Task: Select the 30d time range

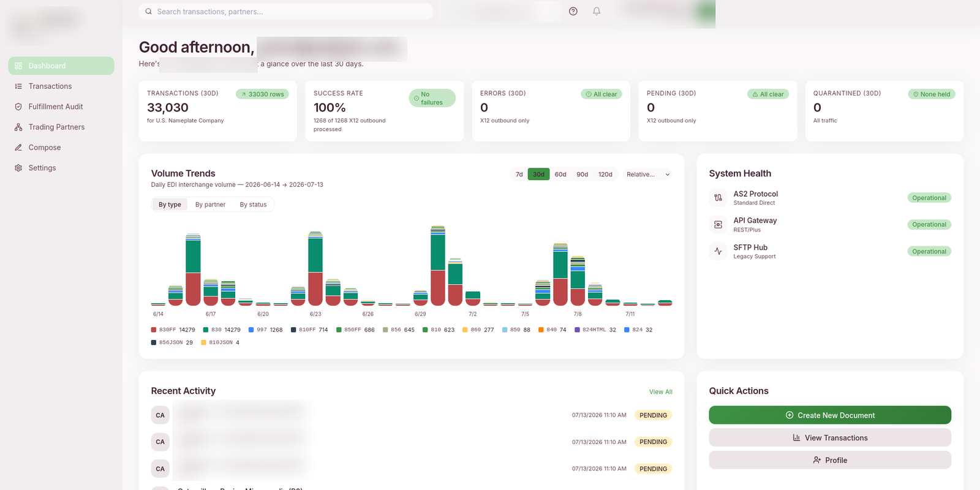Action: tap(538, 175)
